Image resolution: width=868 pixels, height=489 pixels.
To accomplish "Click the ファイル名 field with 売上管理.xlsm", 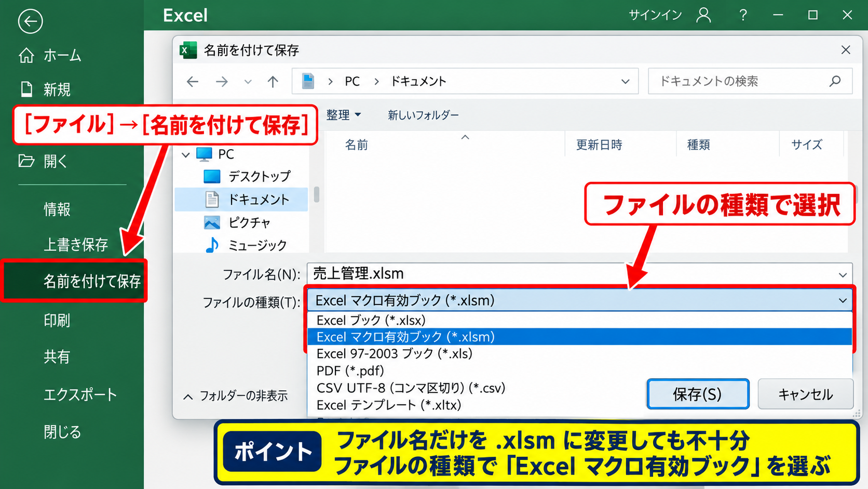I will click(579, 273).
